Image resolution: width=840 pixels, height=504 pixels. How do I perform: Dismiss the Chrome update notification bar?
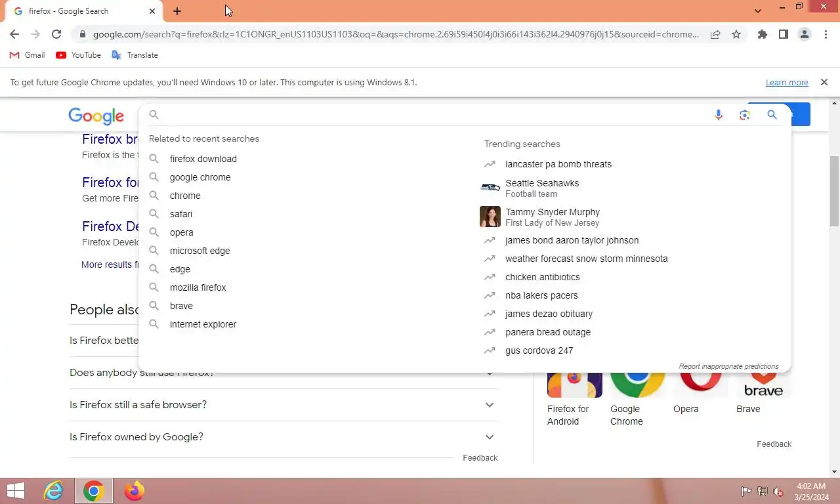(x=824, y=82)
